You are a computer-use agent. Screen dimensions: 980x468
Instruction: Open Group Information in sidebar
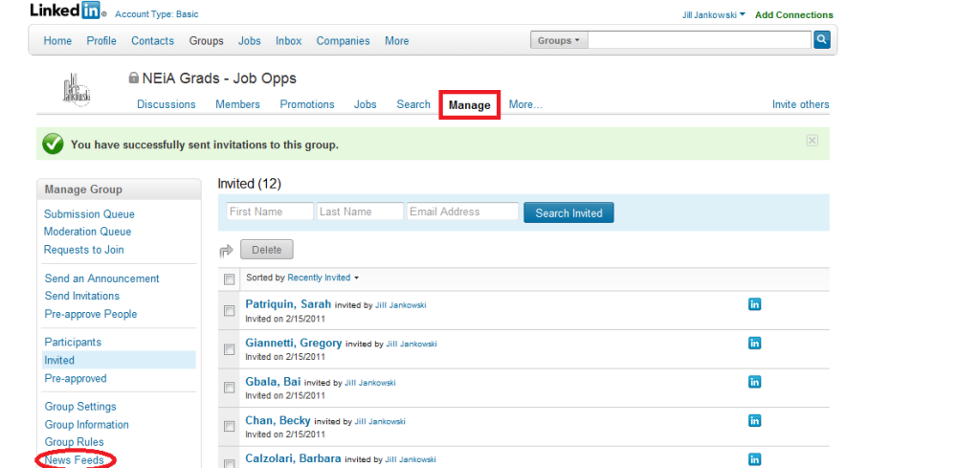86,424
